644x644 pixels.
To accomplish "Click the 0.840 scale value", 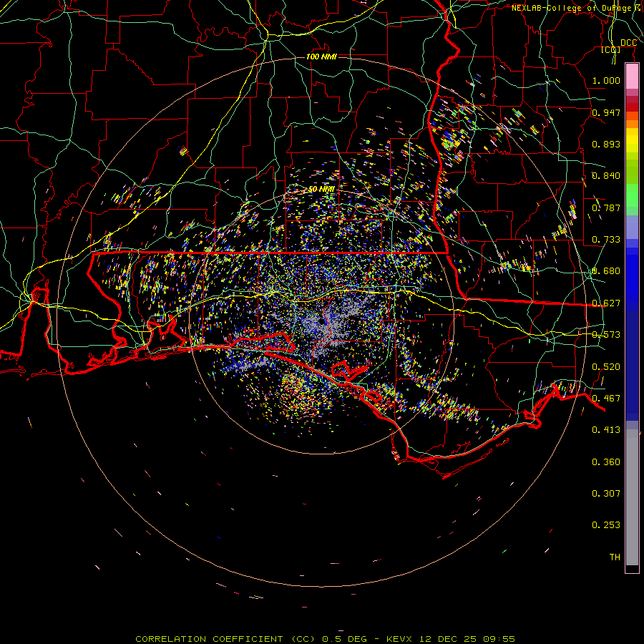I will click(x=606, y=176).
